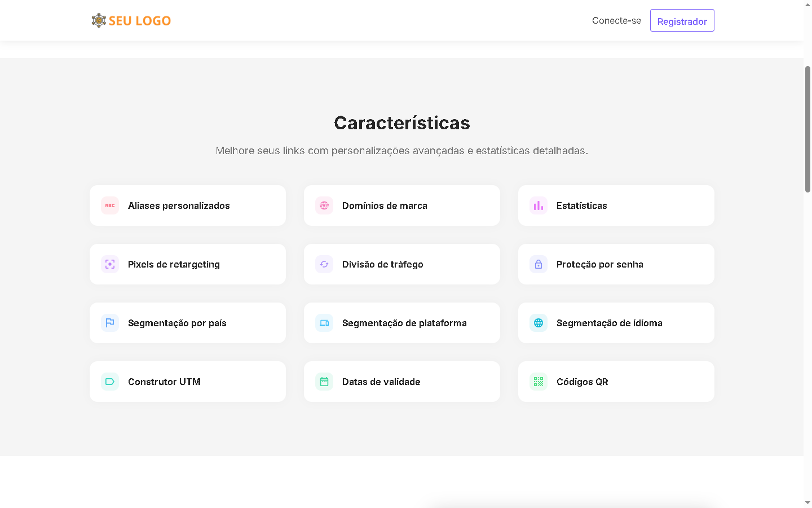Screen dimensions: 812x508
Task: Click the tag Construtor UTM icon
Action: pyautogui.click(x=110, y=382)
